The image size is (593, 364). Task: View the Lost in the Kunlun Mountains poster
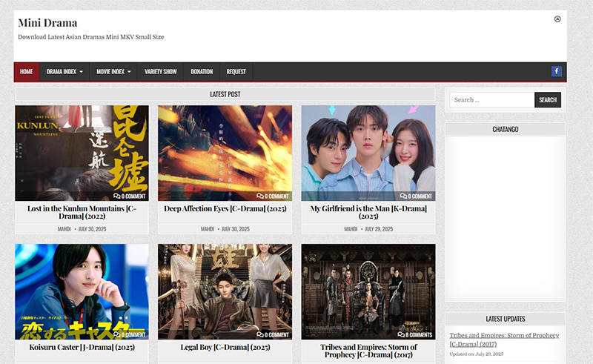82,153
